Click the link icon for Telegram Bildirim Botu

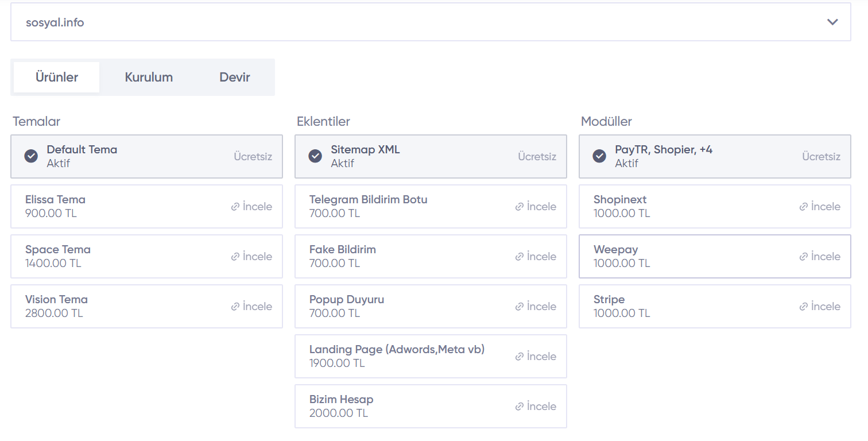tap(519, 207)
